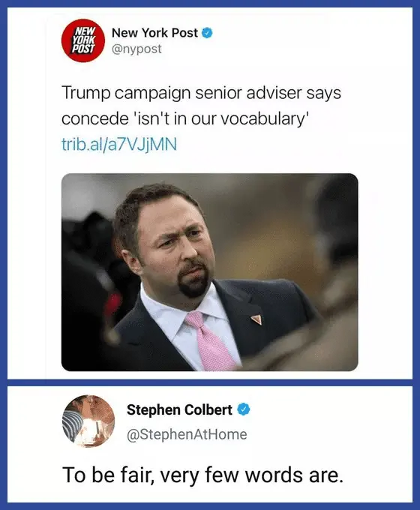Click the word 'vocabulary' in the headline
420x510 pixels.
[262, 119]
